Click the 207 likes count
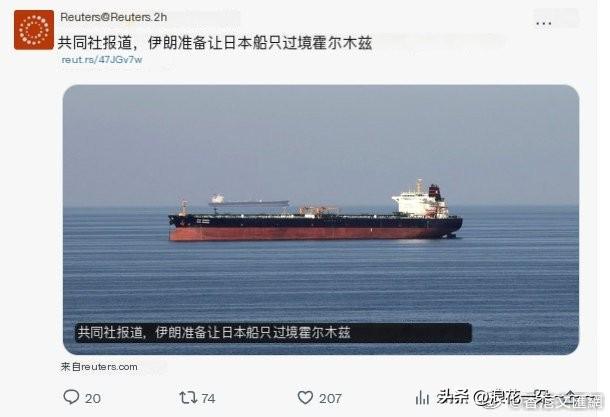The height and width of the screenshot is (417, 610). (330, 398)
